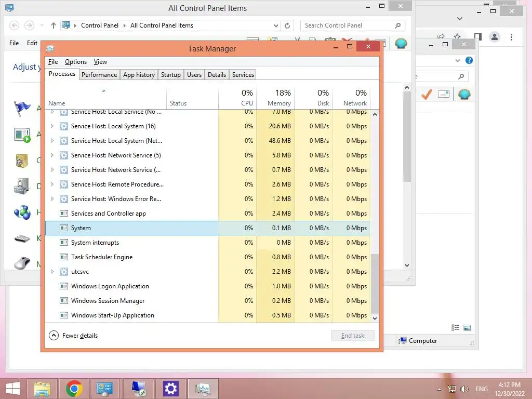Expand Service Host: Remote Procedure row
The height and width of the screenshot is (399, 532).
coord(52,184)
